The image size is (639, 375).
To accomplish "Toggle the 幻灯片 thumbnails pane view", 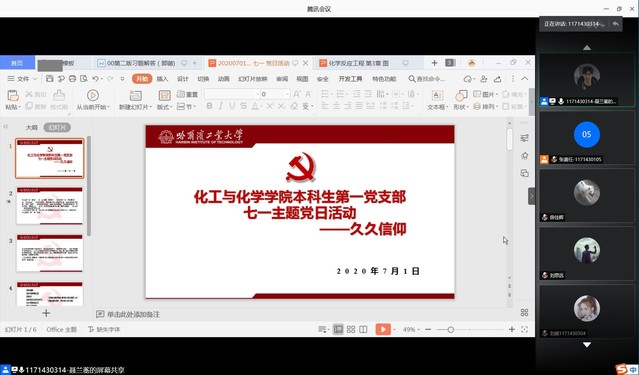I will [57, 128].
